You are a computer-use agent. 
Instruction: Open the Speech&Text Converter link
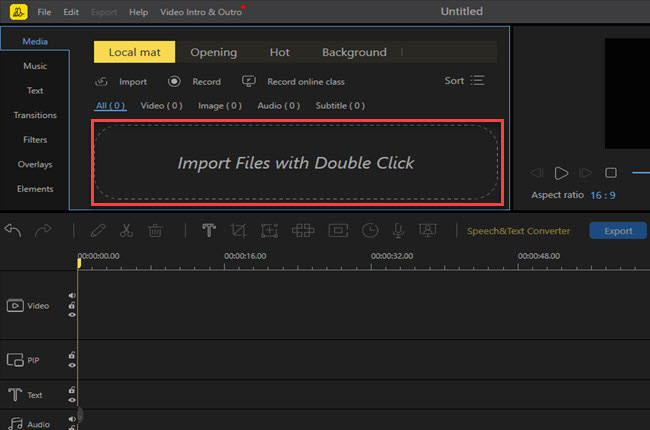point(518,231)
